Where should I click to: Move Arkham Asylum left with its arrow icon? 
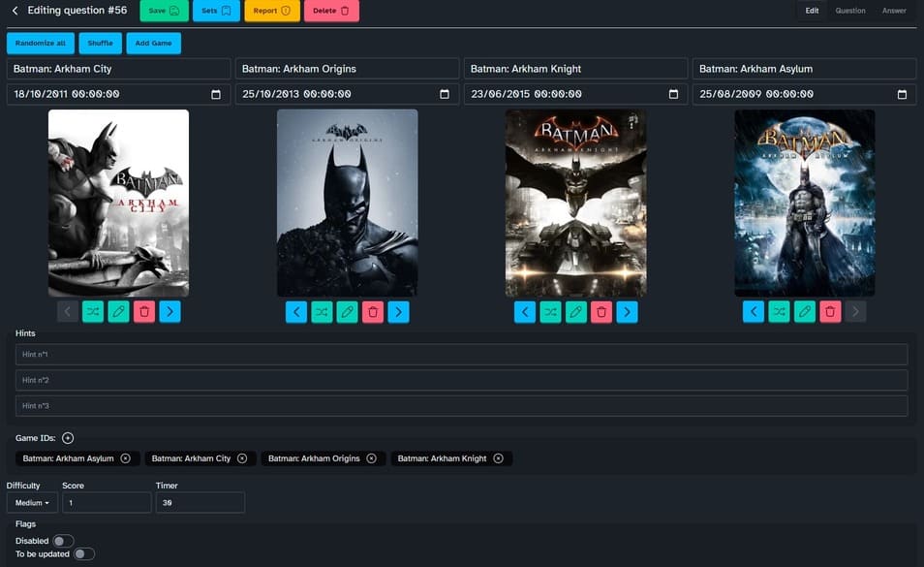coord(753,311)
